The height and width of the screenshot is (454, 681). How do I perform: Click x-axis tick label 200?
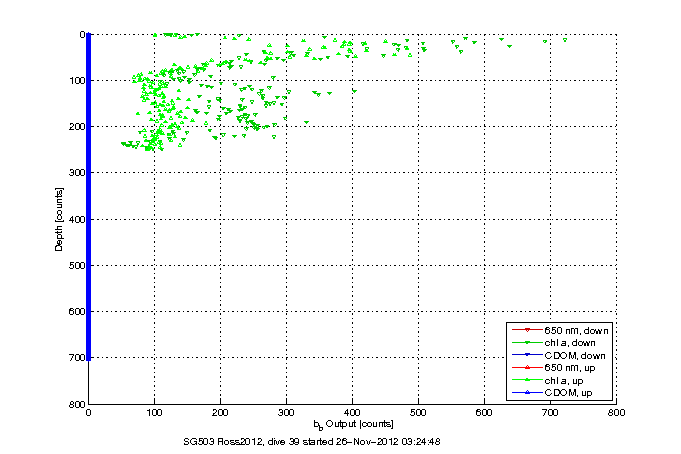[x=220, y=413]
